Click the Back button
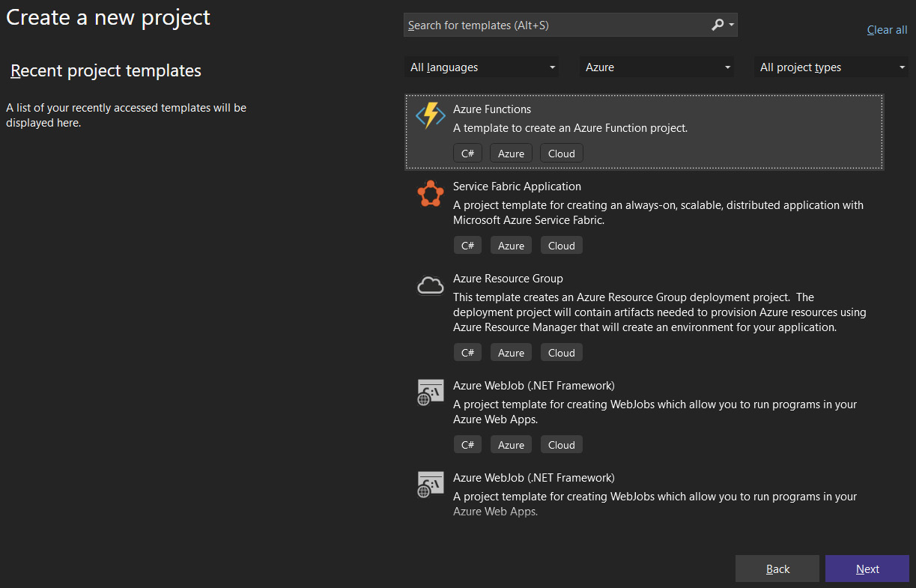916x588 pixels. click(777, 569)
